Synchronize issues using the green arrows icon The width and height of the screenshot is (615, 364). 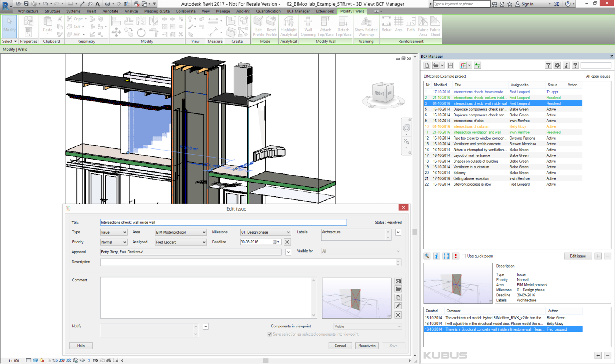pyautogui.click(x=477, y=65)
